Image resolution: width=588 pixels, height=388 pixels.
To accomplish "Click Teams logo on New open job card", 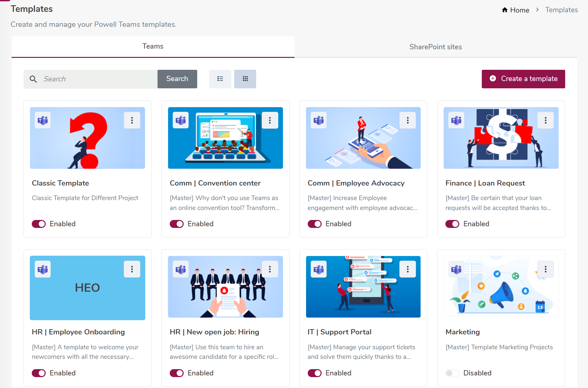I will (x=181, y=269).
